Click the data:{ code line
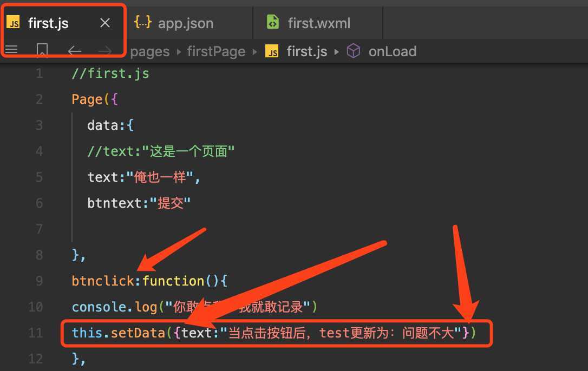Screen dimensions: 588x371 pos(110,125)
